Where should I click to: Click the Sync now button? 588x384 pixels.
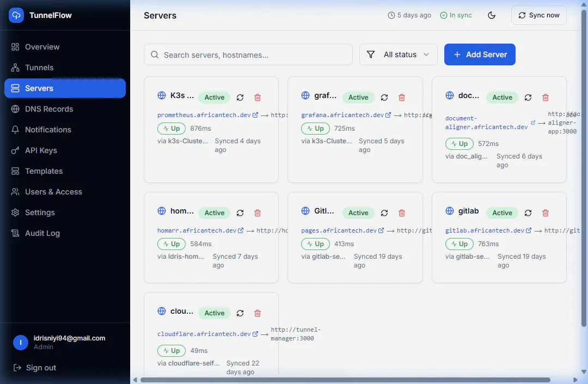click(539, 15)
